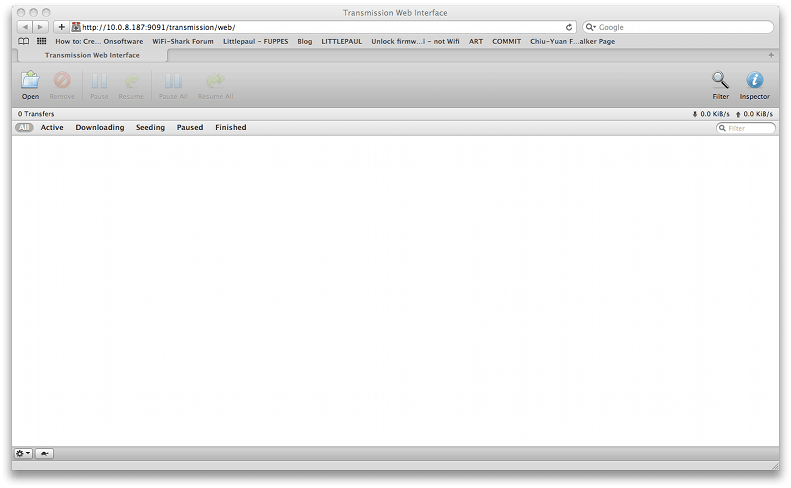Click the Remove torrent icon
Screen dimensions: 791x488
pyautogui.click(x=63, y=81)
